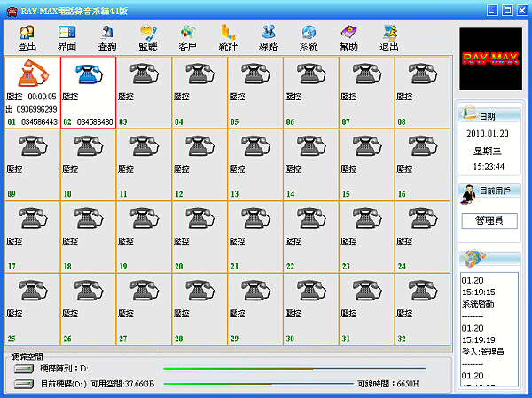This screenshot has height=398, width=532.
Task: Open the 系統 system toolbar icon
Action: pos(309,37)
